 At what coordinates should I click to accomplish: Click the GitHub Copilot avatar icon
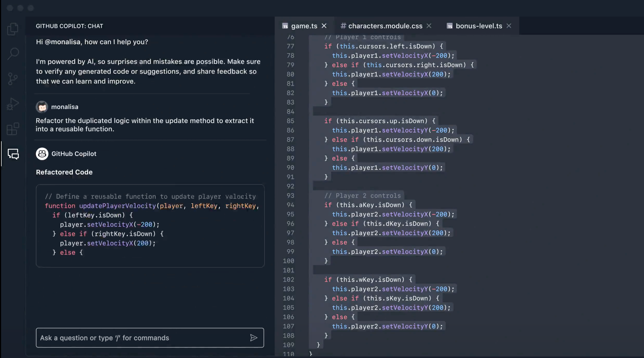click(x=42, y=154)
